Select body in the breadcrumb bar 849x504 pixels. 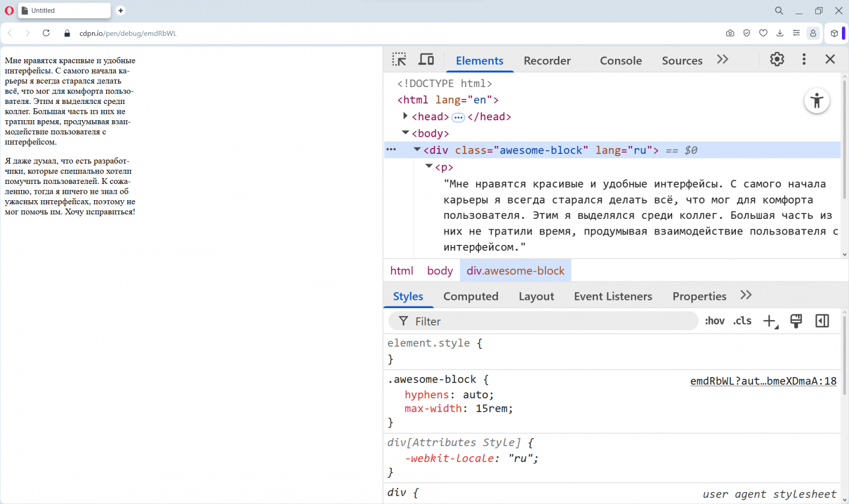[x=440, y=270]
